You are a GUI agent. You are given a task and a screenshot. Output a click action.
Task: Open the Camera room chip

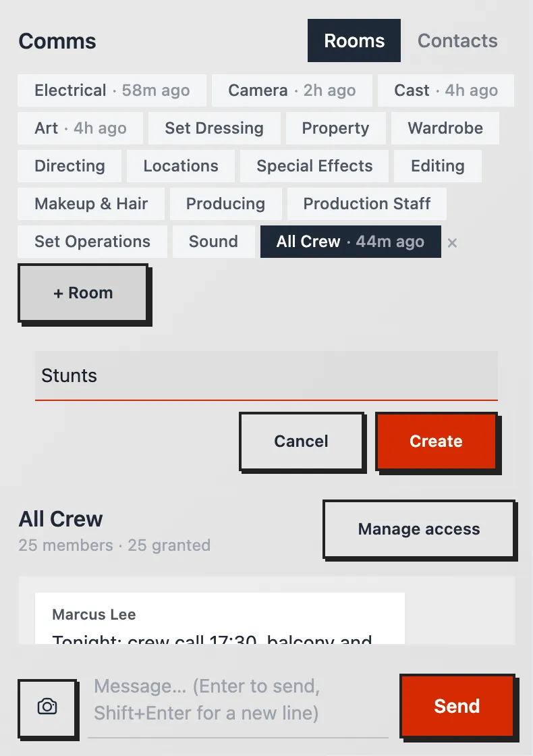click(x=292, y=90)
